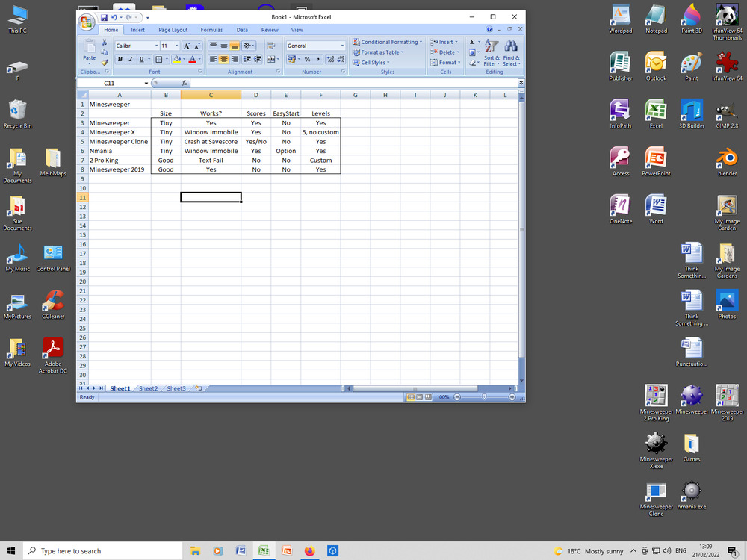Switch to the Sheet2 worksheet tab
Screen dimensions: 747x560
click(x=148, y=388)
